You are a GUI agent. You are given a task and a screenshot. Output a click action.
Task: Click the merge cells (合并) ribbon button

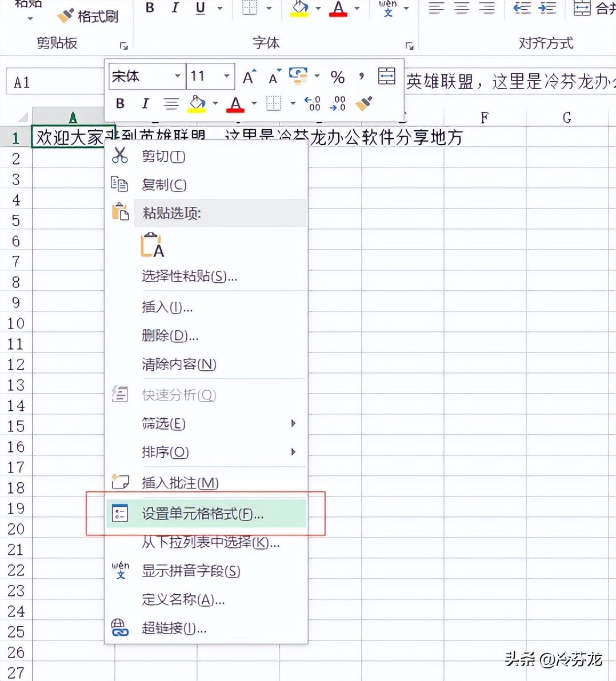pos(594,8)
